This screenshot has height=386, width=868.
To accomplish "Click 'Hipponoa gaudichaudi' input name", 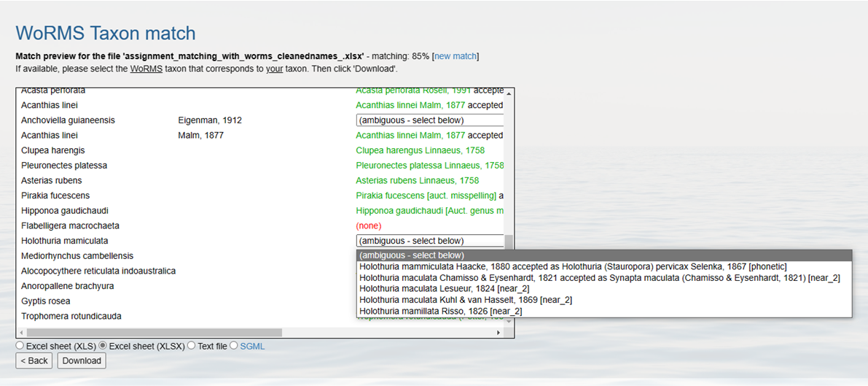I will pos(65,211).
